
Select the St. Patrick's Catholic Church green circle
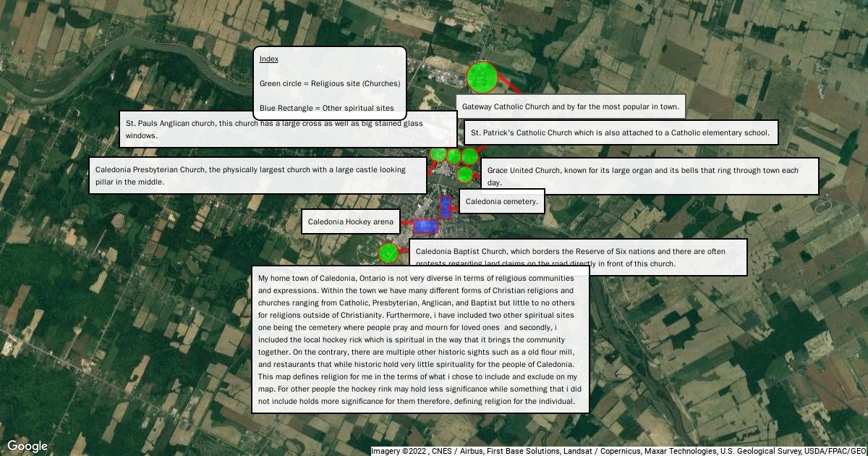(469, 156)
